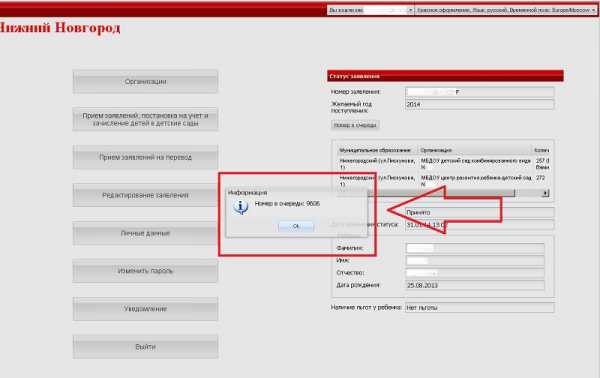Open Уведомления section
The image size is (600, 378).
coord(145,309)
